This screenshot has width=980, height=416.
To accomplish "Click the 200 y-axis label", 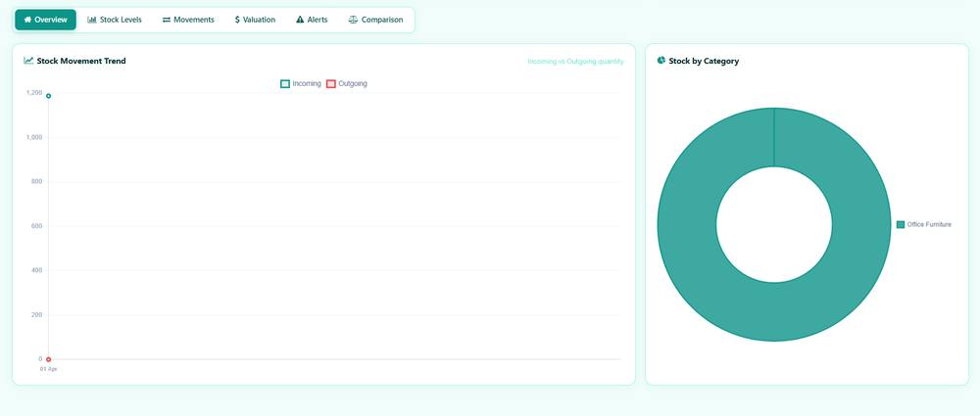I will [x=37, y=315].
